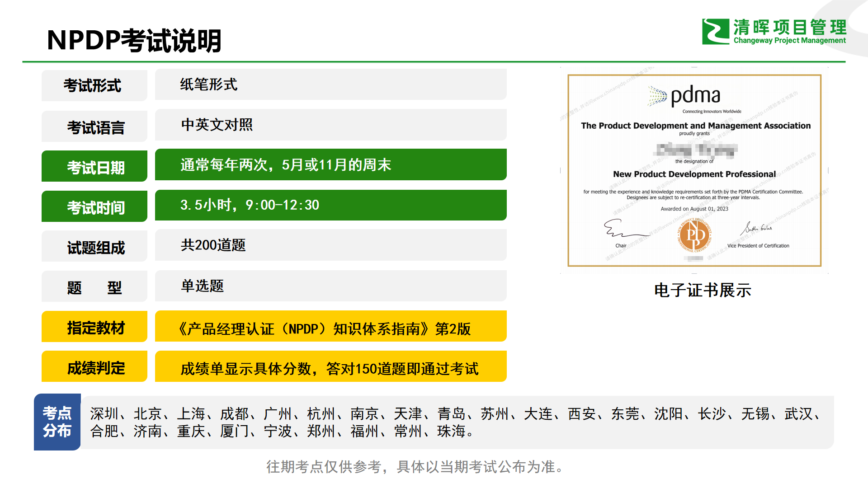Click the 往期考点仅供参考 footnote text

pyautogui.click(x=415, y=467)
